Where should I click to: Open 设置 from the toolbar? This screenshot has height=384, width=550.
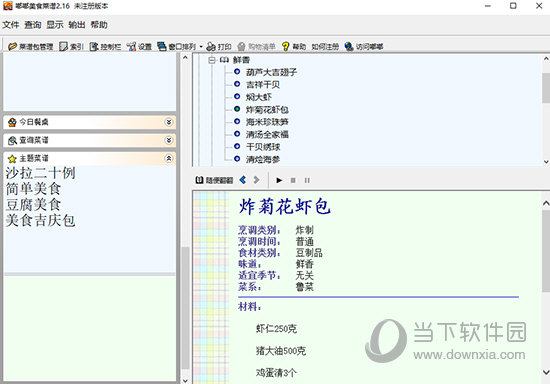pyautogui.click(x=139, y=46)
